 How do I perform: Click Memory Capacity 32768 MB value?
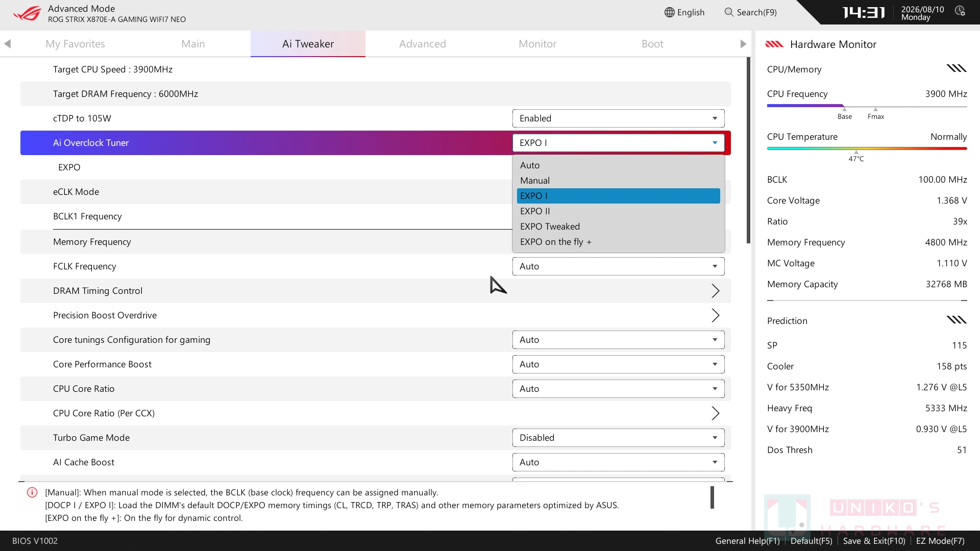pos(946,284)
